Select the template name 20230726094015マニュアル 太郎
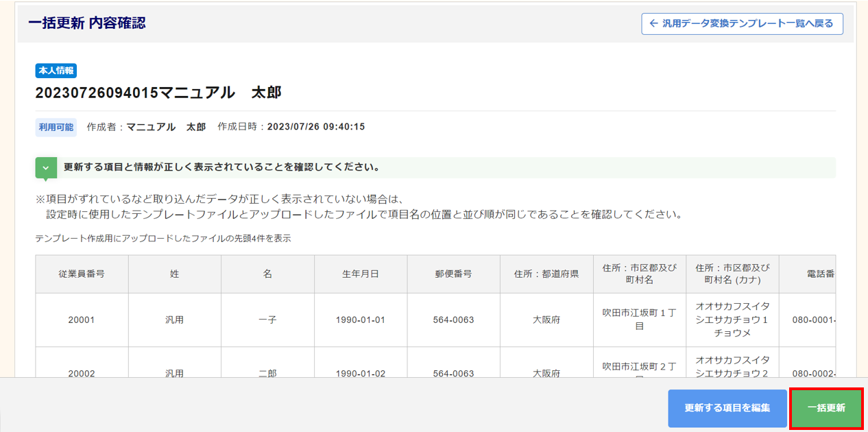The height and width of the screenshot is (432, 868). pyautogui.click(x=158, y=93)
